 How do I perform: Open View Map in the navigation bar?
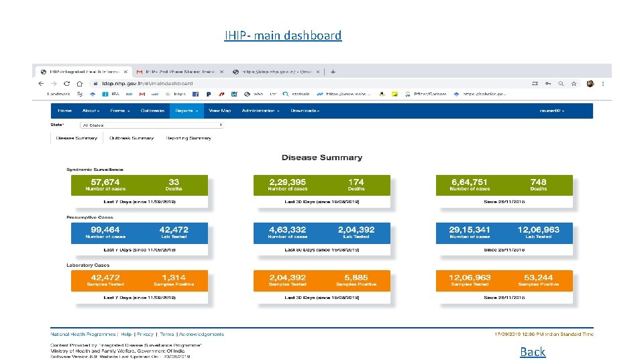tap(220, 111)
